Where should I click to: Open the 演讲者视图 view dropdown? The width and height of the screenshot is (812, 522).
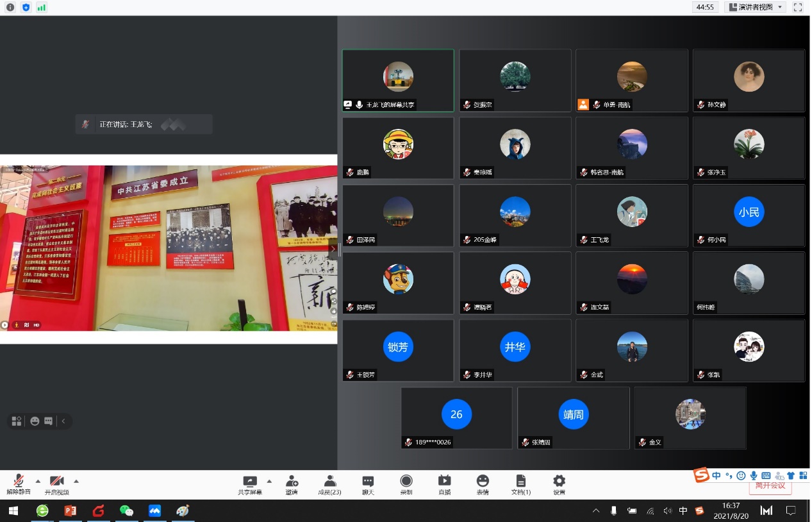pyautogui.click(x=756, y=7)
